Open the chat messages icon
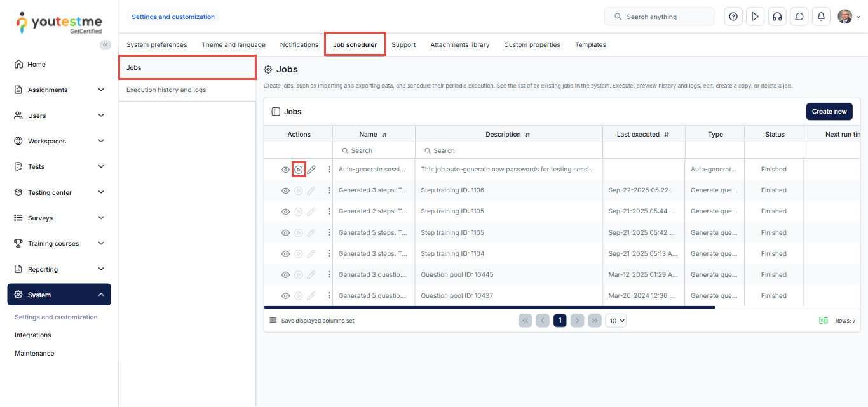The height and width of the screenshot is (407, 868). click(799, 17)
